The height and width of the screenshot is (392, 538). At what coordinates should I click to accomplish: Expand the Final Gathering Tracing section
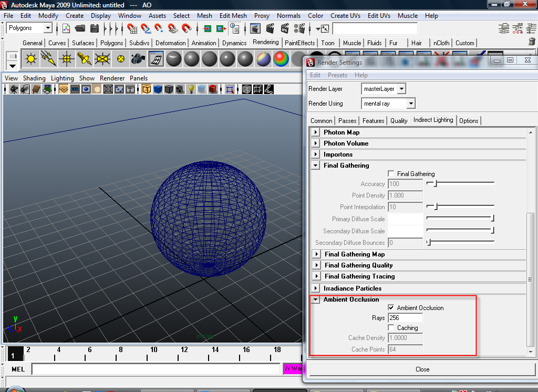click(x=316, y=276)
